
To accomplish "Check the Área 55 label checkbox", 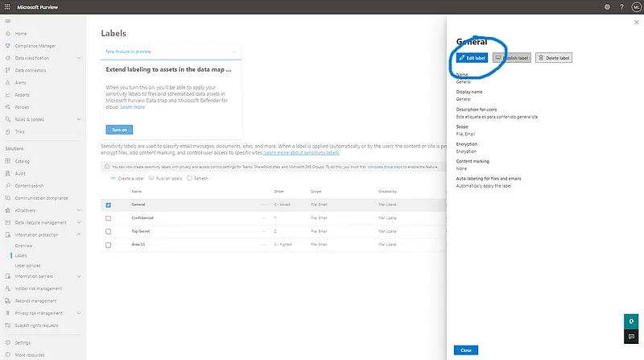I will (x=108, y=245).
